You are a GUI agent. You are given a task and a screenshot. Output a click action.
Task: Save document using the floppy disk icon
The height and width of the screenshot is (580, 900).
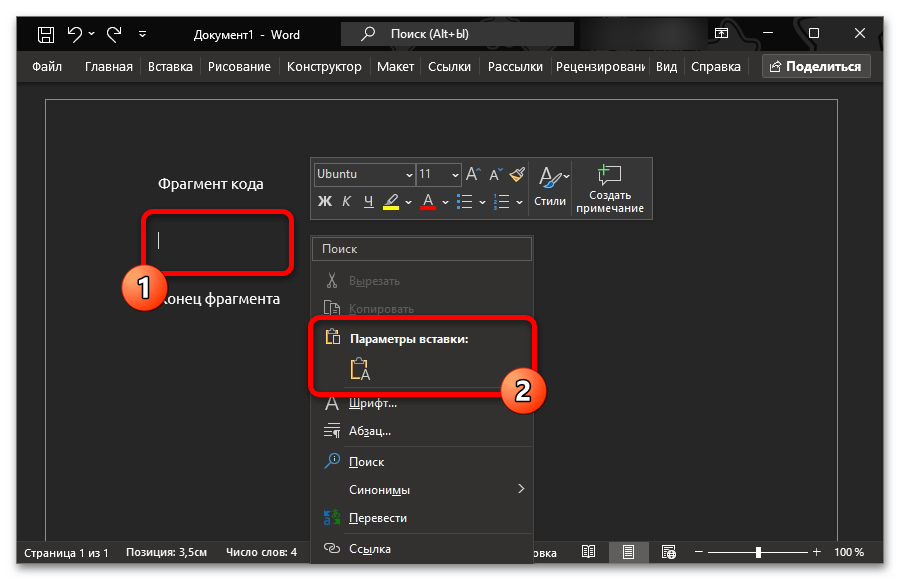click(45, 34)
